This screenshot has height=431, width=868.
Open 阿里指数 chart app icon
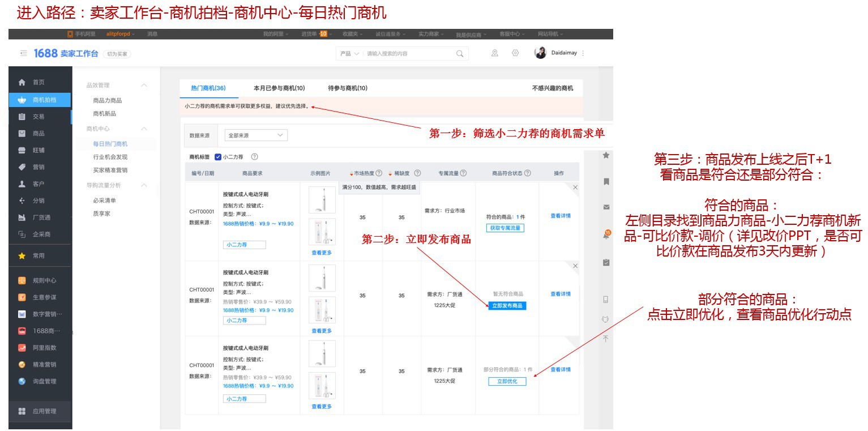pyautogui.click(x=22, y=348)
